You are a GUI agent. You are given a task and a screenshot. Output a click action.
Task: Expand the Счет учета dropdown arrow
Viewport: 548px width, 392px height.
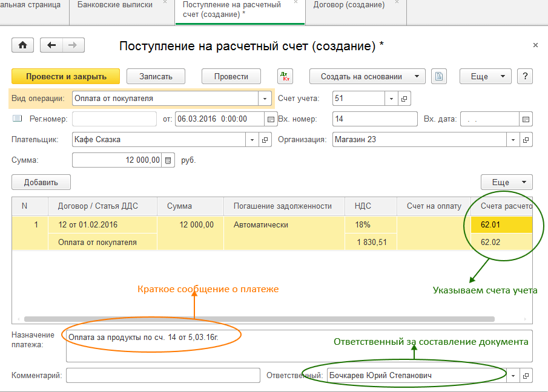pos(391,99)
